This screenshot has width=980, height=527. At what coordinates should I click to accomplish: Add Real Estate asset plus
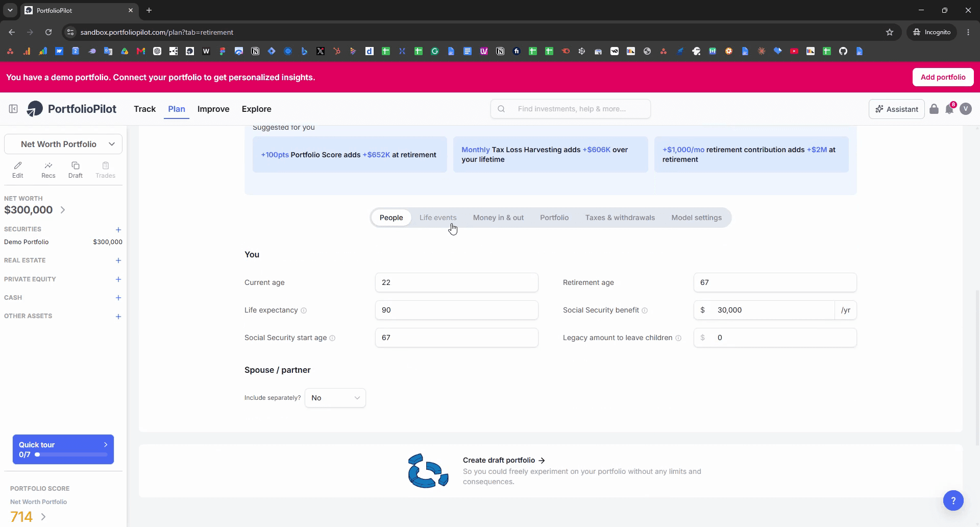click(118, 260)
